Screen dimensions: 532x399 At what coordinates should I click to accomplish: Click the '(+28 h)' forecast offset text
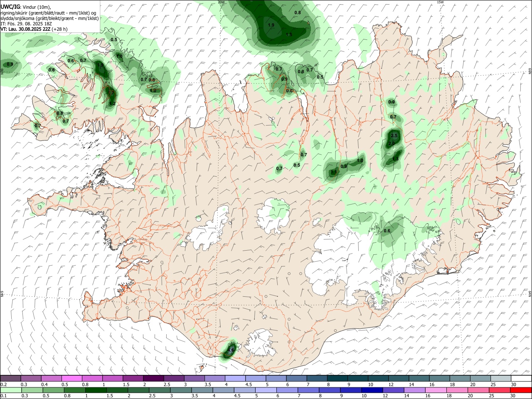point(60,29)
